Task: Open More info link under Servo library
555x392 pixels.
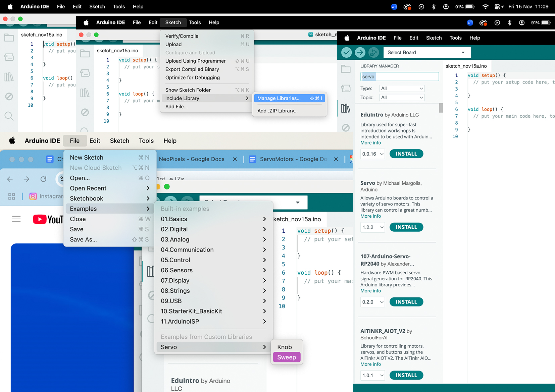Action: click(x=371, y=216)
